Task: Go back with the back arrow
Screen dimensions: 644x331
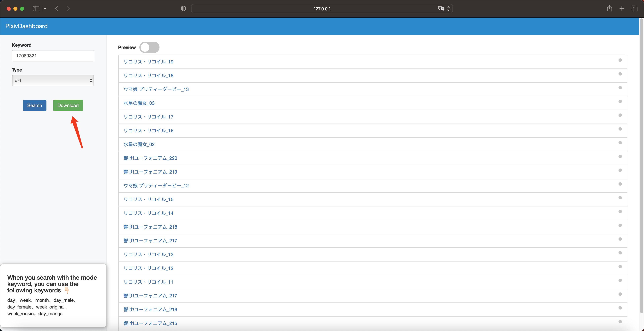Action: tap(56, 9)
